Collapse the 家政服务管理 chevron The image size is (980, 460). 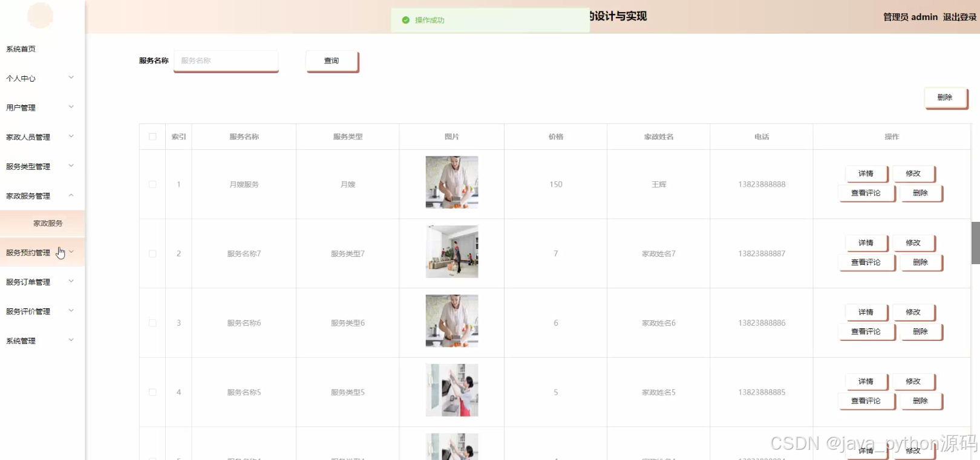point(71,195)
